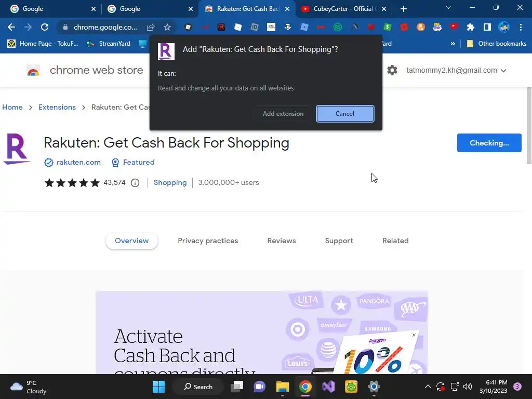
Task: Expand the tab search chevron
Action: pyautogui.click(x=448, y=7)
